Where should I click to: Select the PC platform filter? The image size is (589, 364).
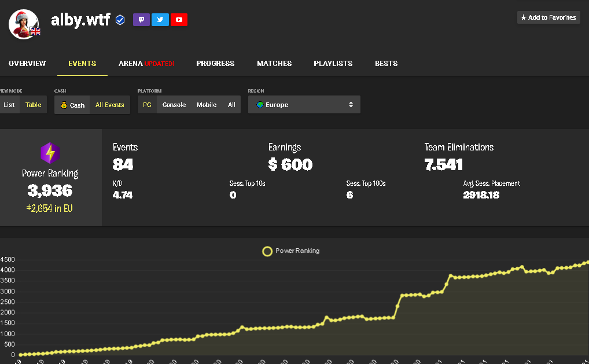click(147, 105)
